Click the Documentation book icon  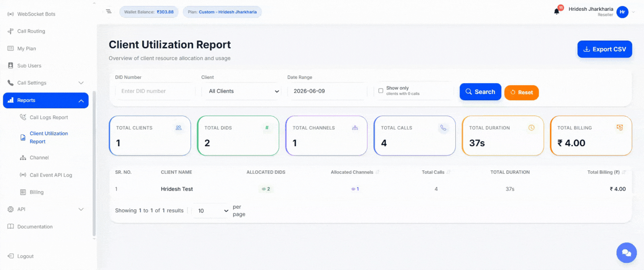tap(10, 227)
